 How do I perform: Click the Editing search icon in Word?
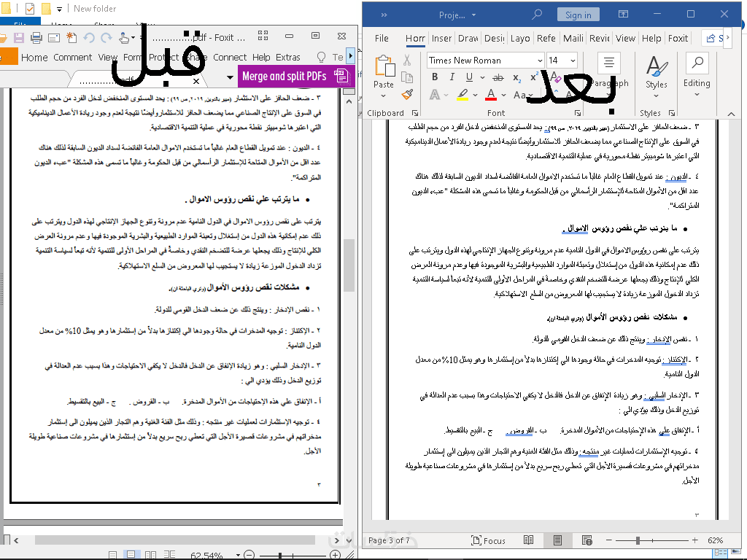click(697, 63)
